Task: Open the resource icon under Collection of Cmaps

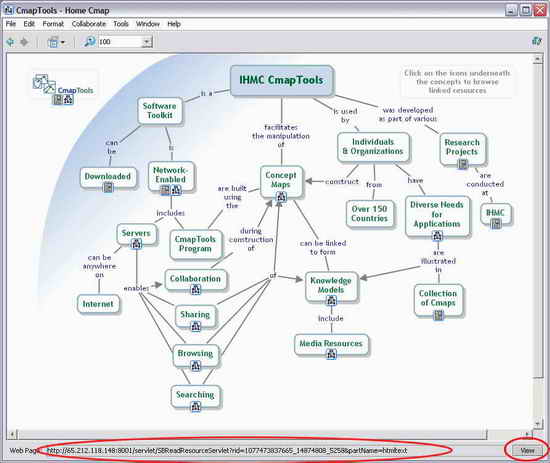Action: click(438, 316)
